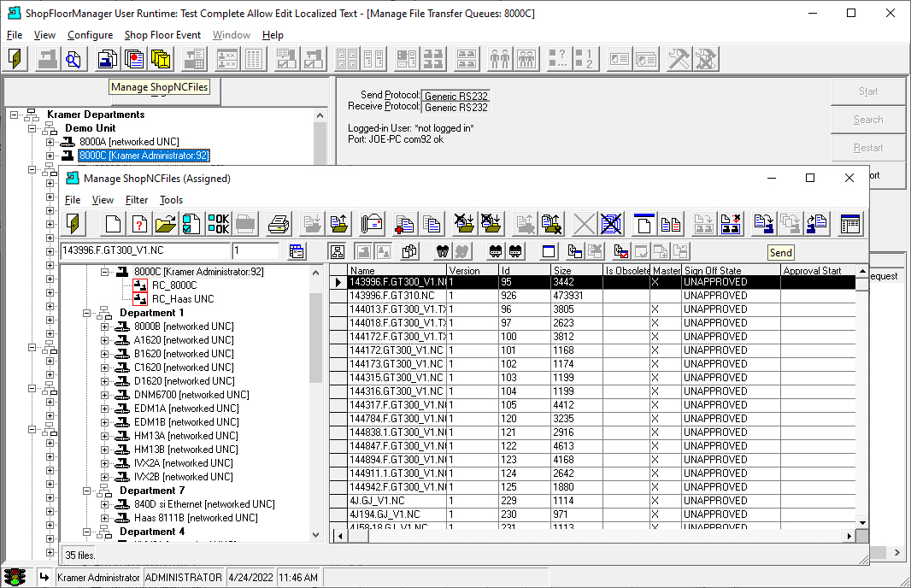
Task: Toggle Is Obsolete cell for 4J194.GJ_V1.NC row
Action: click(626, 514)
